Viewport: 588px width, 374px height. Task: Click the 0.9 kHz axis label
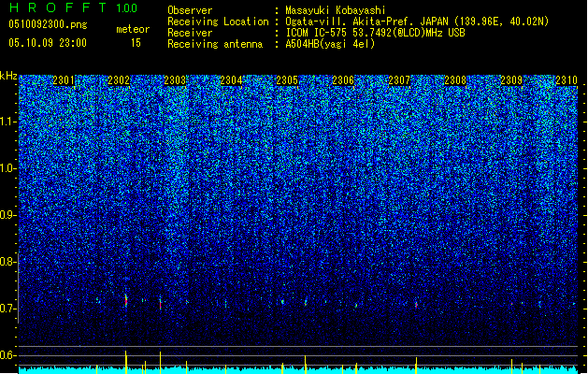click(8, 215)
